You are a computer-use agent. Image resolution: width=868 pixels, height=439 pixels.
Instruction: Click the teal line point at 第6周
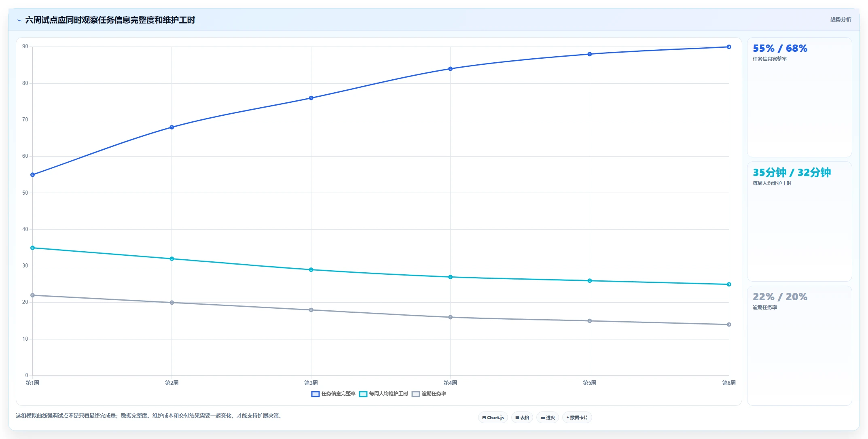pos(729,284)
